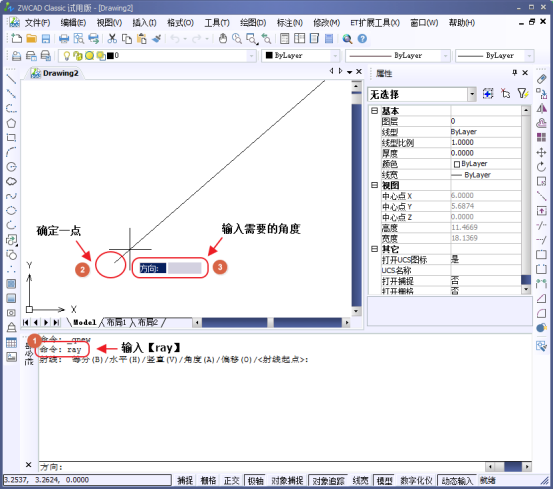Select the Polygon drawing tool

tap(11, 123)
